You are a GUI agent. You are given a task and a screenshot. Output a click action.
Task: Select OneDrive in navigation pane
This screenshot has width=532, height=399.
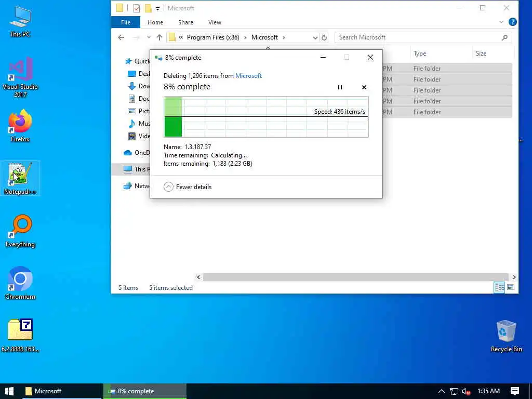coord(137,153)
